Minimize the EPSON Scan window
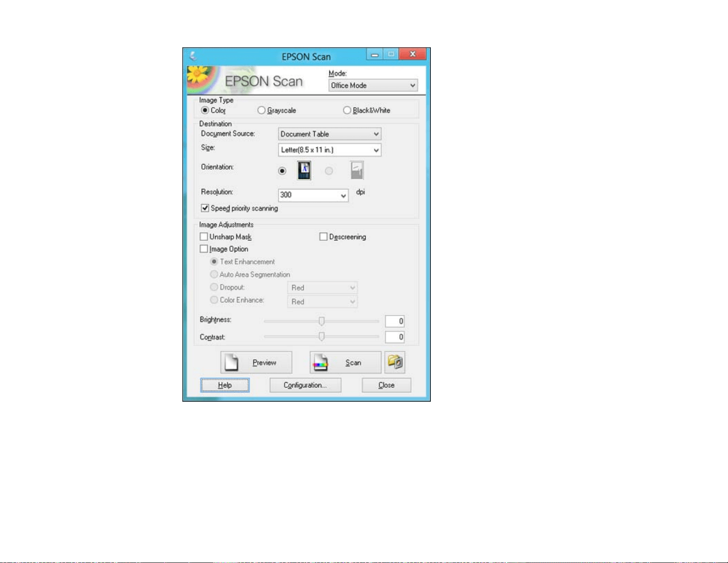728x563 pixels. point(375,54)
